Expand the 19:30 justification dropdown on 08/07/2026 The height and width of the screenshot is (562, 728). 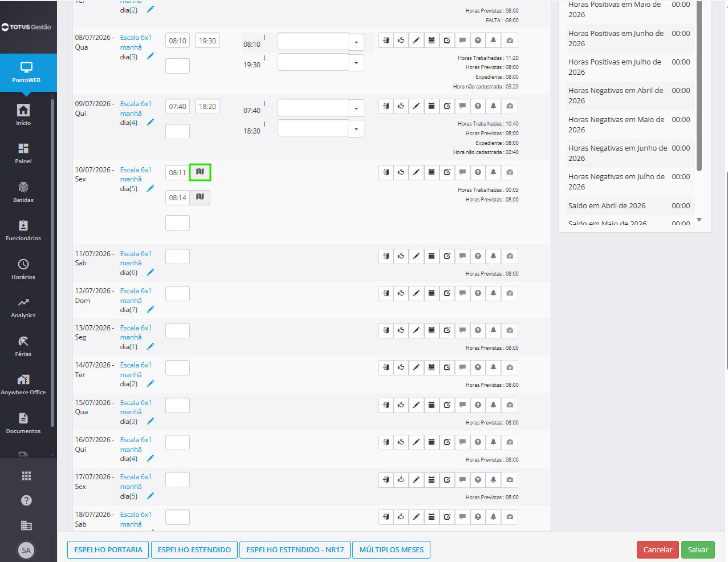(356, 63)
